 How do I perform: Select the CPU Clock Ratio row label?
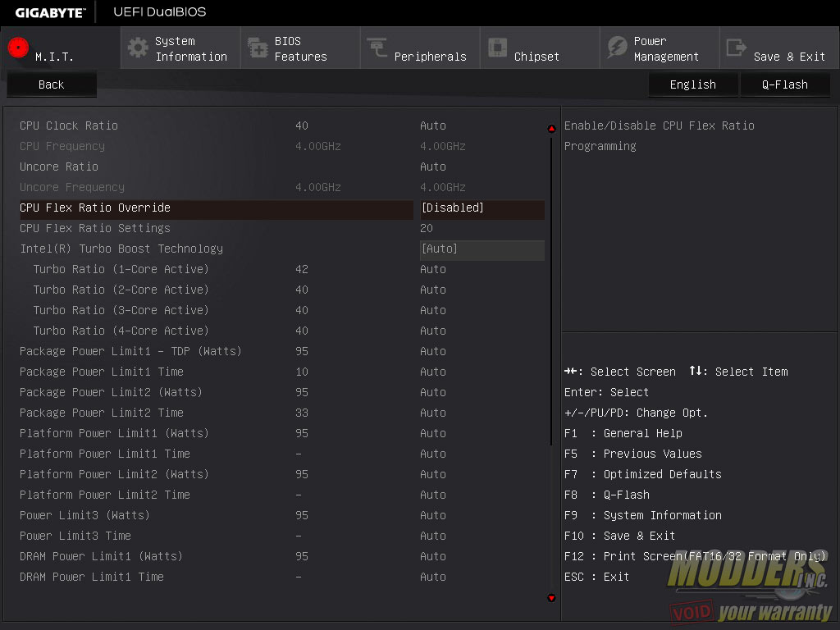[69, 126]
